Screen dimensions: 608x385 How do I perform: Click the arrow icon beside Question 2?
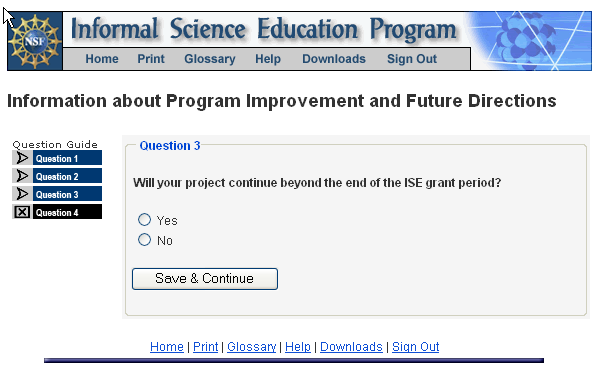(22, 176)
